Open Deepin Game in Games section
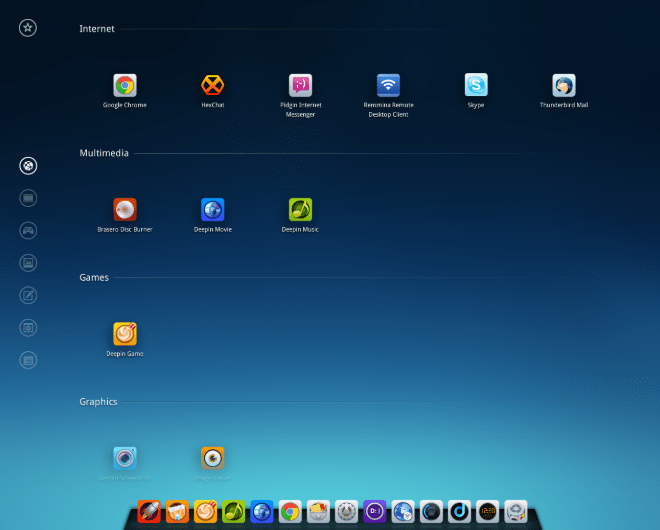The image size is (660, 530). pos(125,334)
